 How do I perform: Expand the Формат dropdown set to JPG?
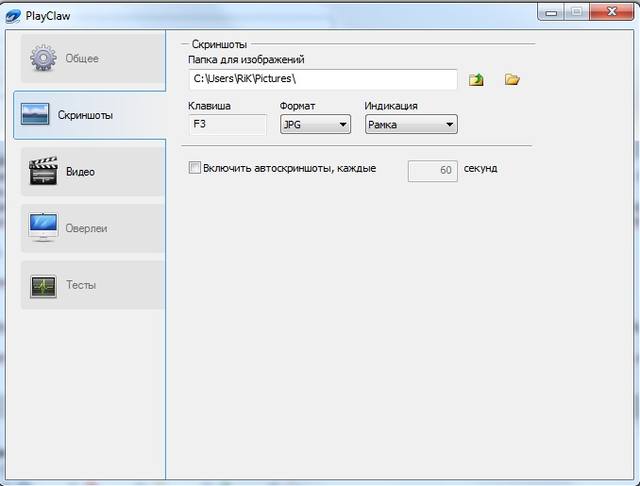pyautogui.click(x=315, y=124)
